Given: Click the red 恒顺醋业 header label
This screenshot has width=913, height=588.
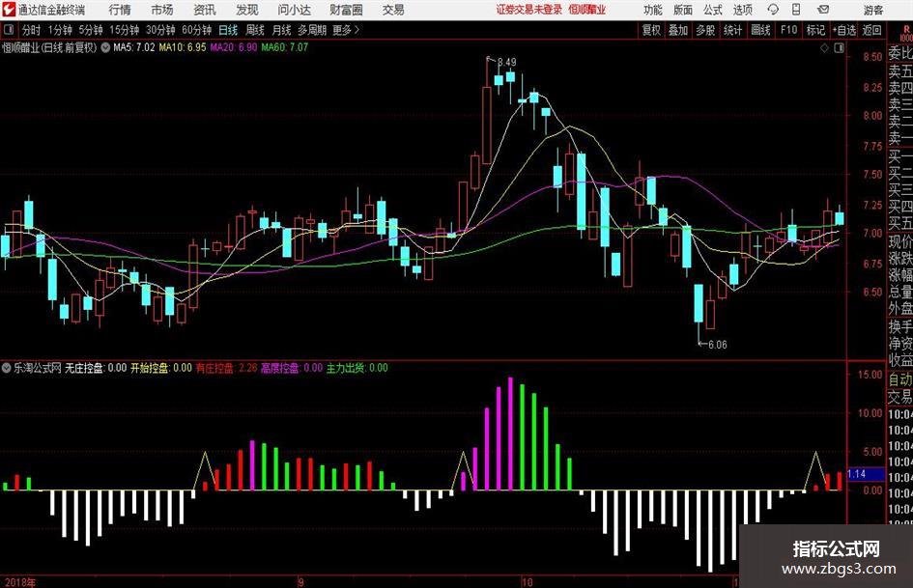Looking at the screenshot, I should pos(587,10).
